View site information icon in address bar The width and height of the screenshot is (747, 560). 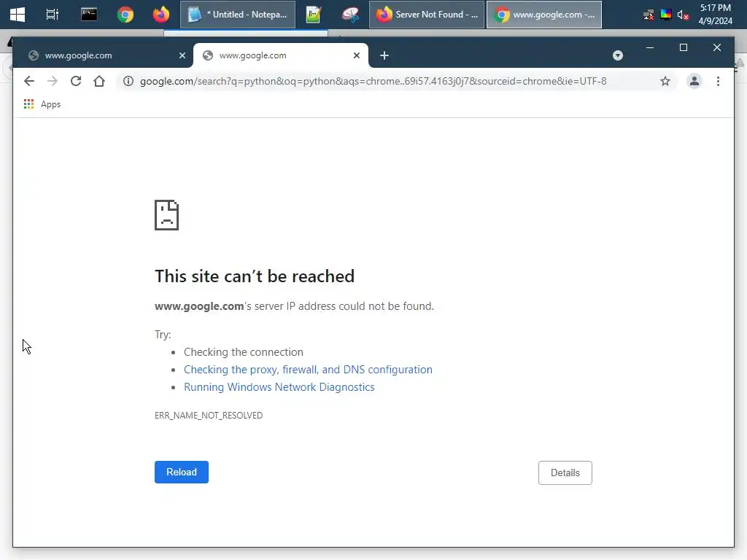point(128,81)
